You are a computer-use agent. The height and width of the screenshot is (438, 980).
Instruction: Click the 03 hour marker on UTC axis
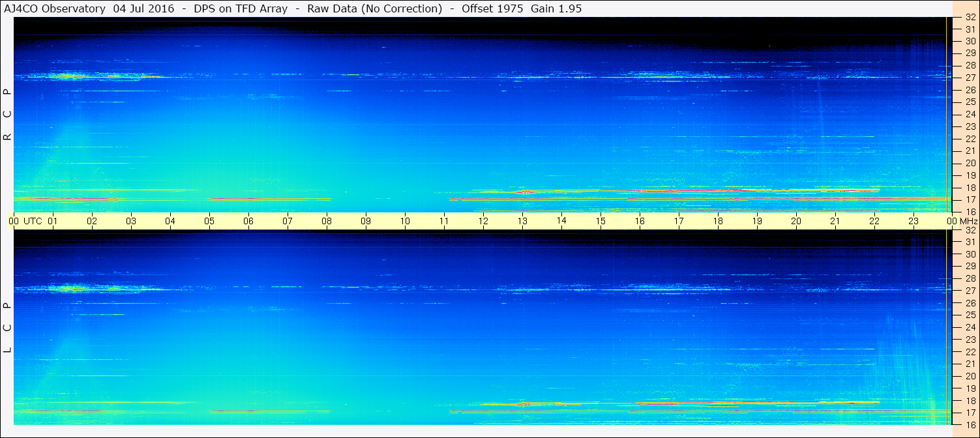coord(131,221)
